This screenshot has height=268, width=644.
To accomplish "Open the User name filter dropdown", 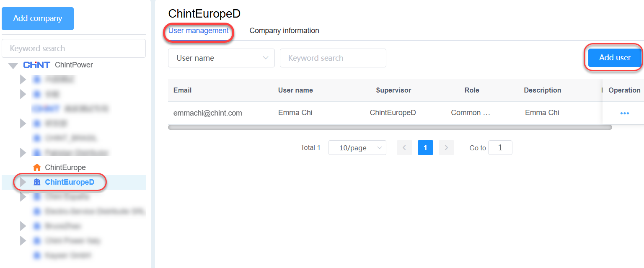I will coord(221,58).
